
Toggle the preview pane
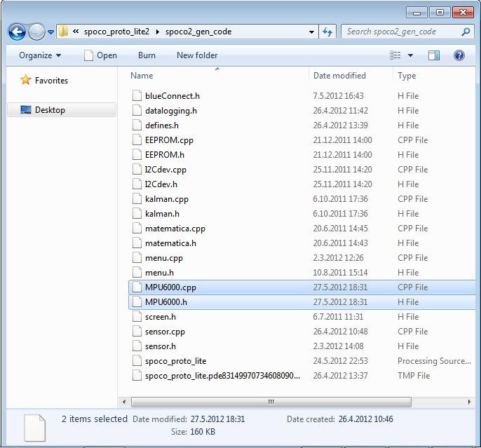(x=434, y=55)
